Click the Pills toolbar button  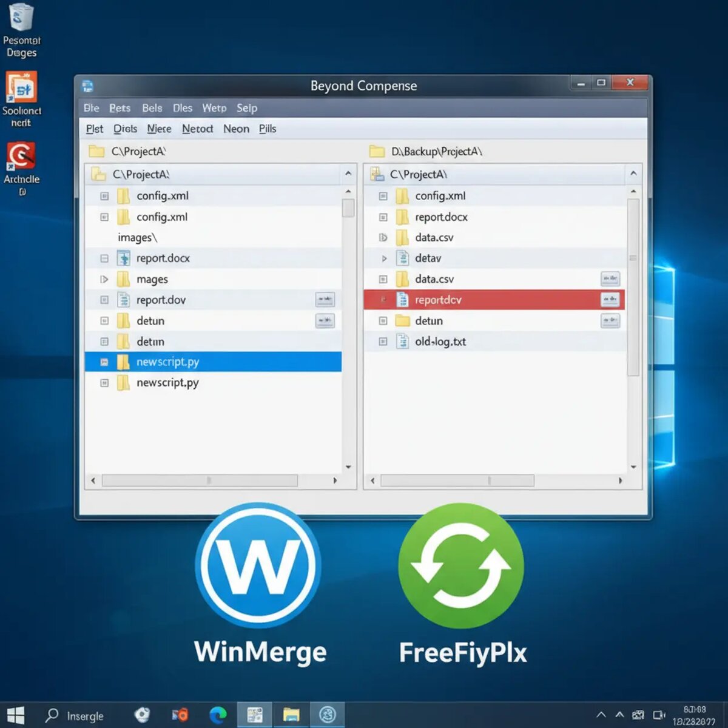click(268, 129)
